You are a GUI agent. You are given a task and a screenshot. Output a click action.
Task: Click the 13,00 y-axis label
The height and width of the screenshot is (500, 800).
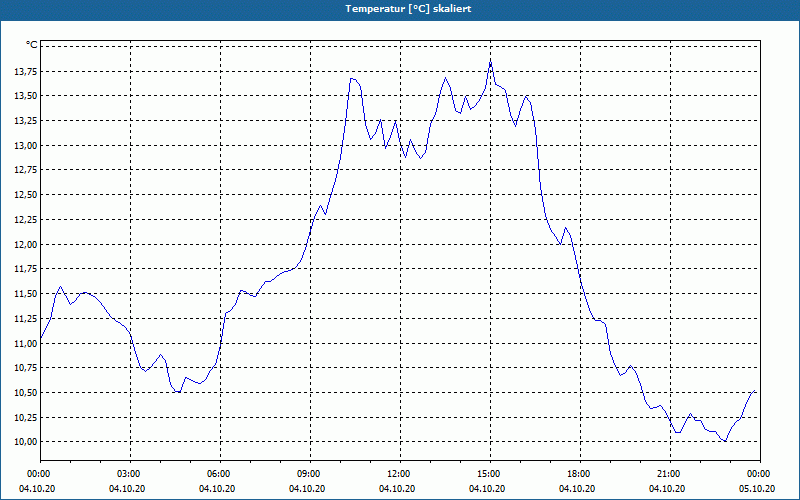[x=26, y=145]
